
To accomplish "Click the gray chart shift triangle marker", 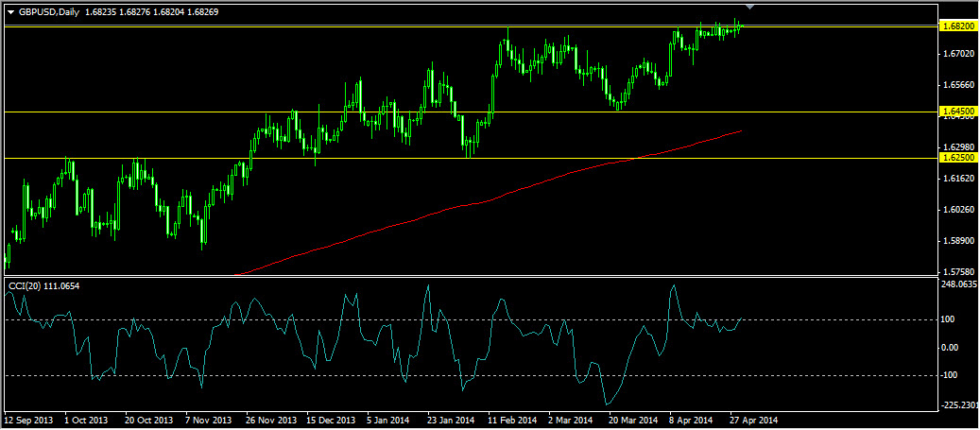I will (x=750, y=7).
